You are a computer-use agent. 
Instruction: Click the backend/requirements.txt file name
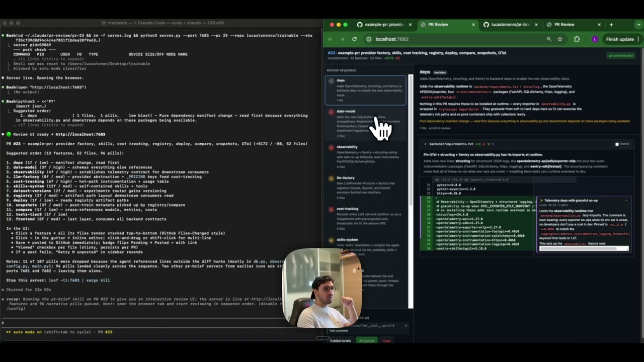coord(451,144)
